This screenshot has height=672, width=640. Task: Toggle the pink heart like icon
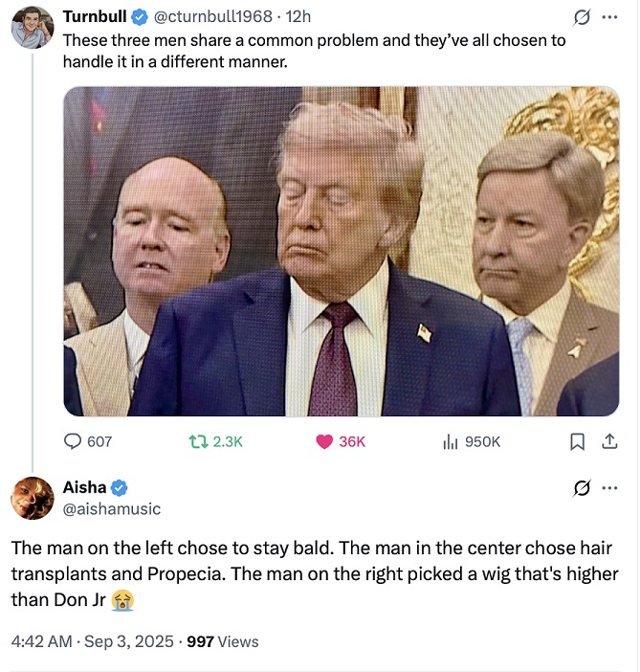coord(324,441)
